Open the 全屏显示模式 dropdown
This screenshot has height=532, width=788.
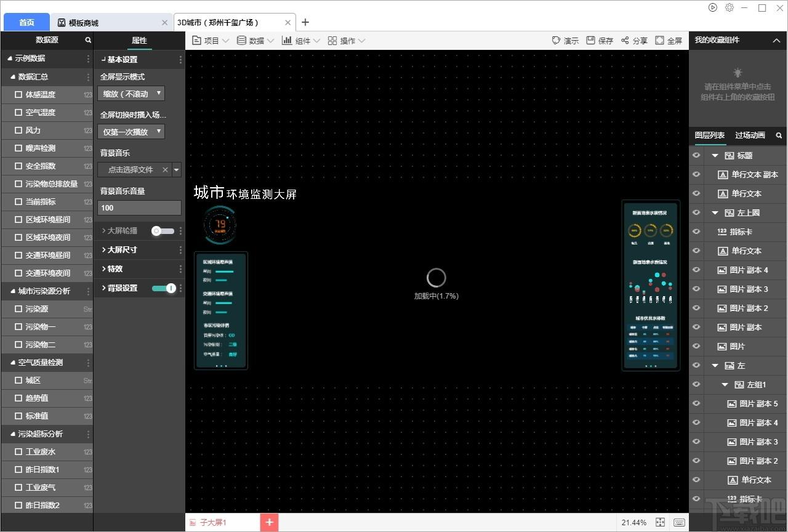coord(131,94)
